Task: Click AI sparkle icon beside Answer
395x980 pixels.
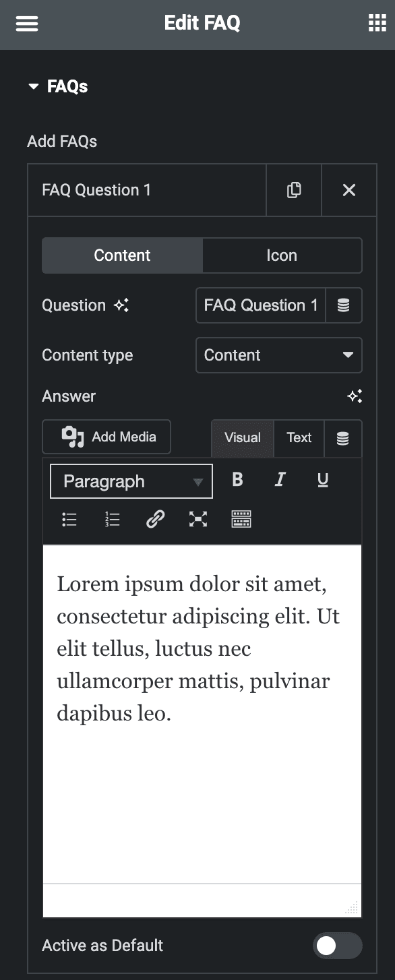Action: click(x=355, y=396)
